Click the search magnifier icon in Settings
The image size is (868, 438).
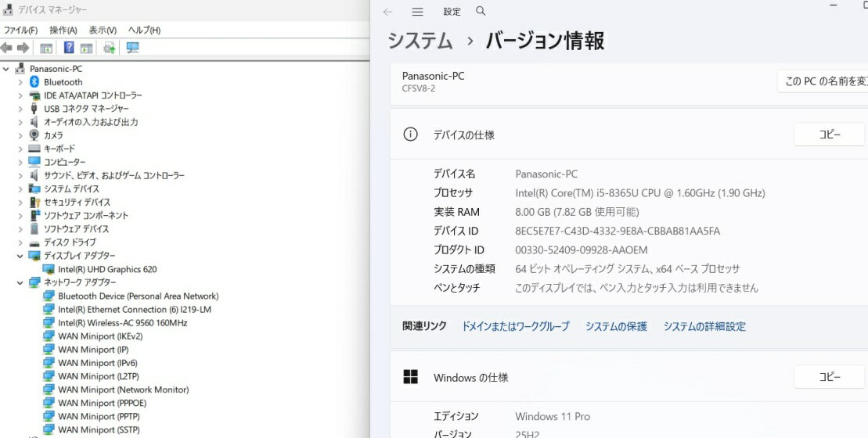(481, 12)
